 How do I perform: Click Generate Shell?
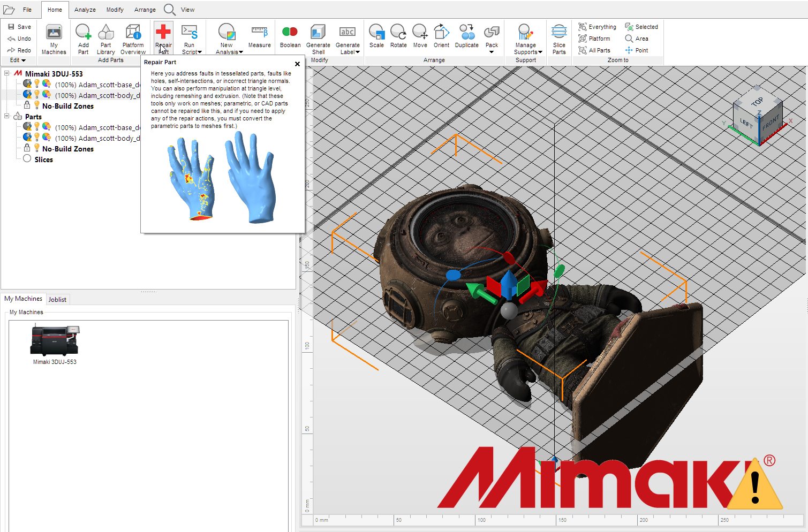(x=318, y=39)
